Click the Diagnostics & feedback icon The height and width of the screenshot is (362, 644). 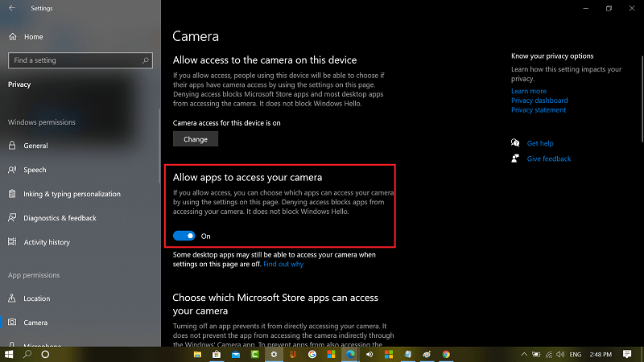tap(12, 217)
